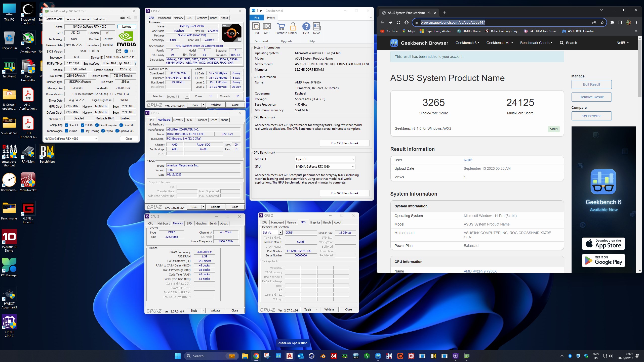The height and width of the screenshot is (362, 644).
Task: Click Run CPU Benchmark button
Action: point(344,143)
